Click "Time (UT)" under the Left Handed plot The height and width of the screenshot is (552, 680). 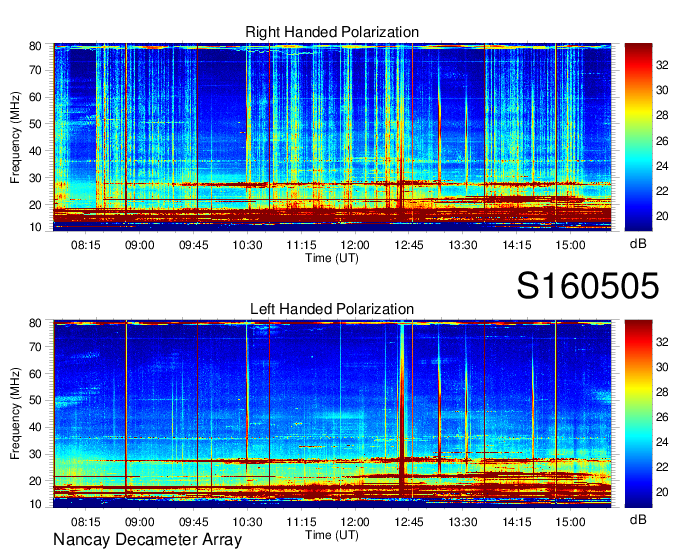tap(332, 535)
